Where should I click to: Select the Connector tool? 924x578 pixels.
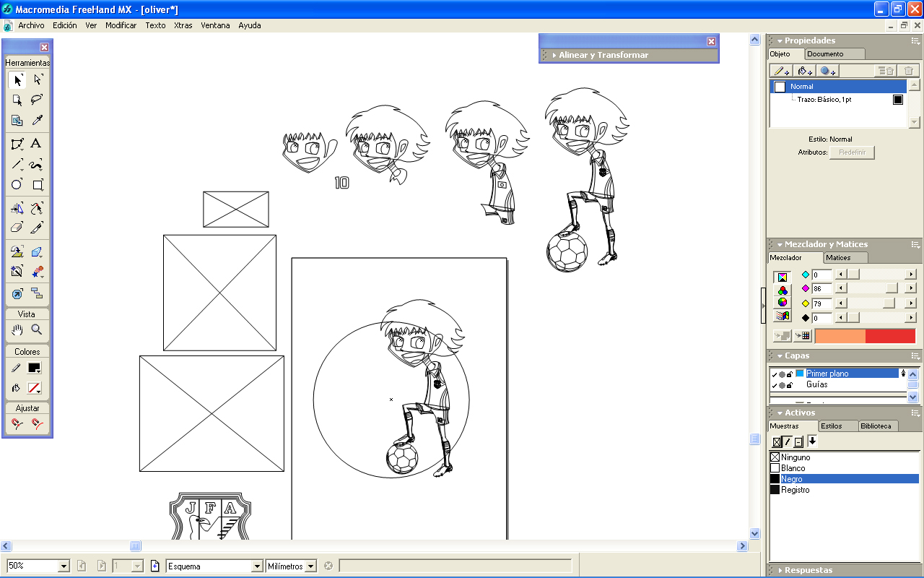pos(38,293)
